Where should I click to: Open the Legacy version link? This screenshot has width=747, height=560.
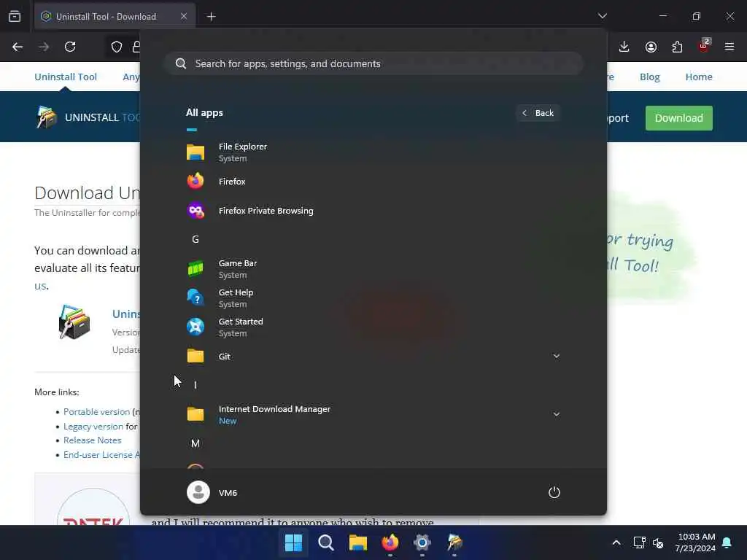pyautogui.click(x=93, y=426)
